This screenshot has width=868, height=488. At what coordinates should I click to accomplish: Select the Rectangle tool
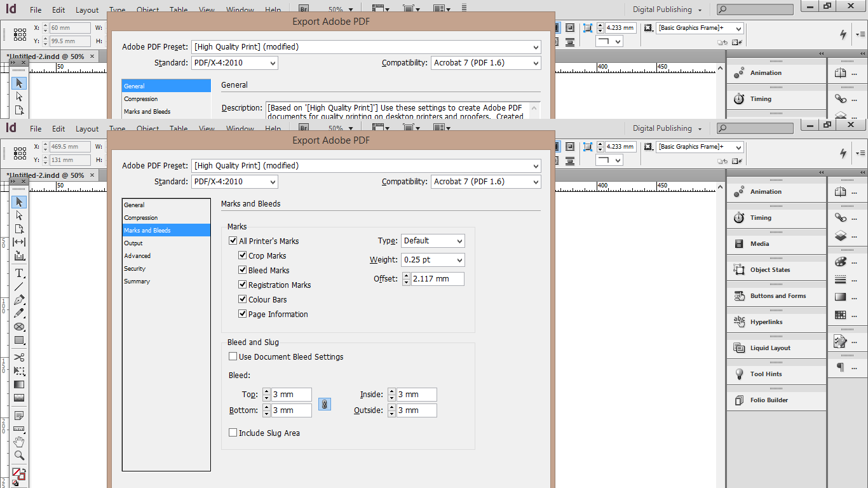pyautogui.click(x=19, y=340)
